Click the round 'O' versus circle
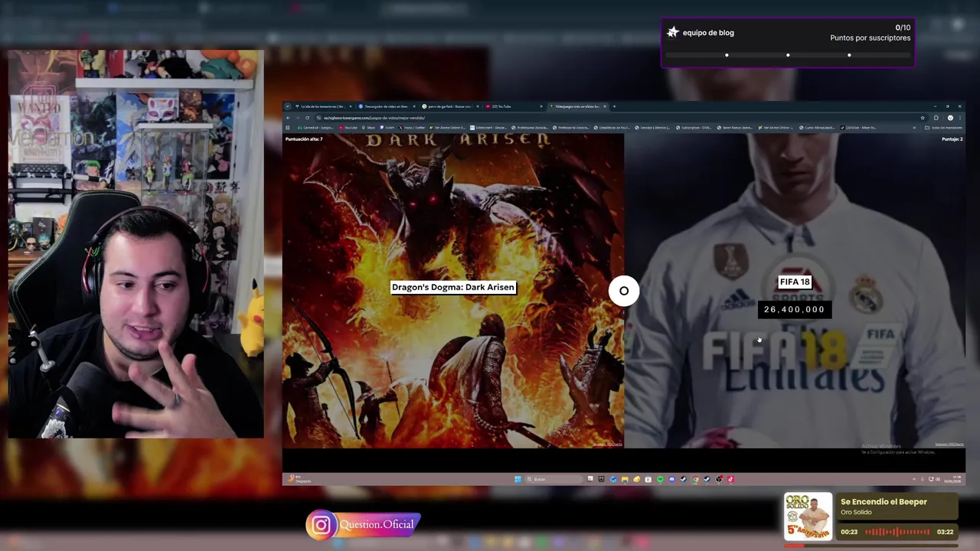Image resolution: width=980 pixels, height=551 pixels. 624,291
